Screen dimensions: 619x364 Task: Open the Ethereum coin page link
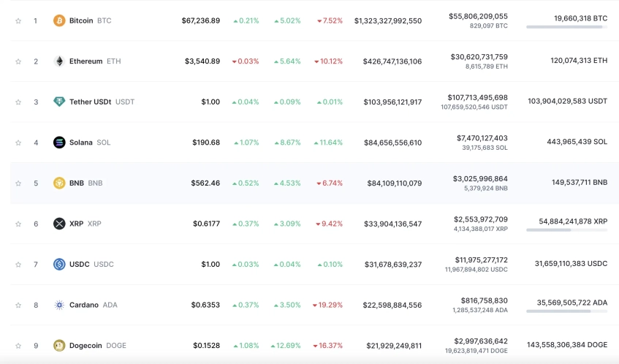[86, 61]
